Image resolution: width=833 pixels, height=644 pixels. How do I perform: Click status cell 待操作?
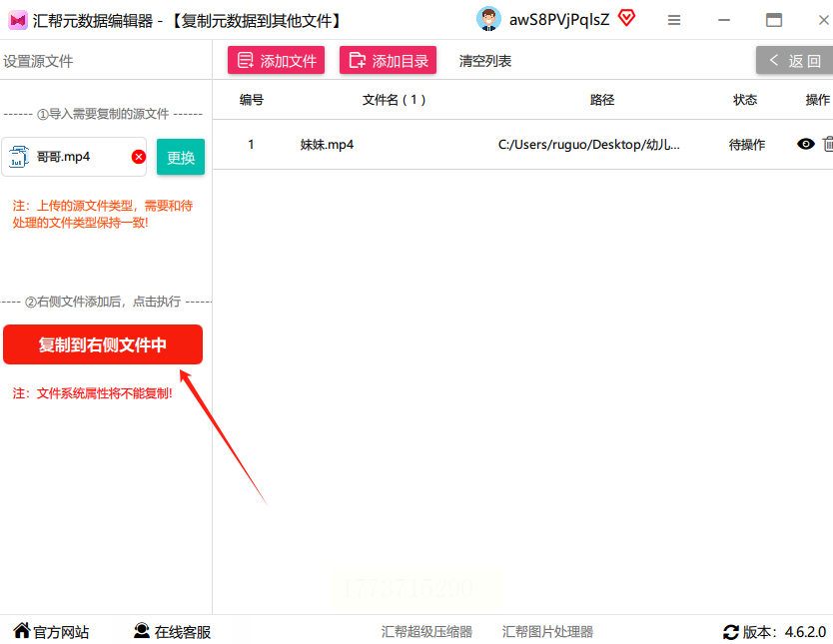click(x=746, y=145)
